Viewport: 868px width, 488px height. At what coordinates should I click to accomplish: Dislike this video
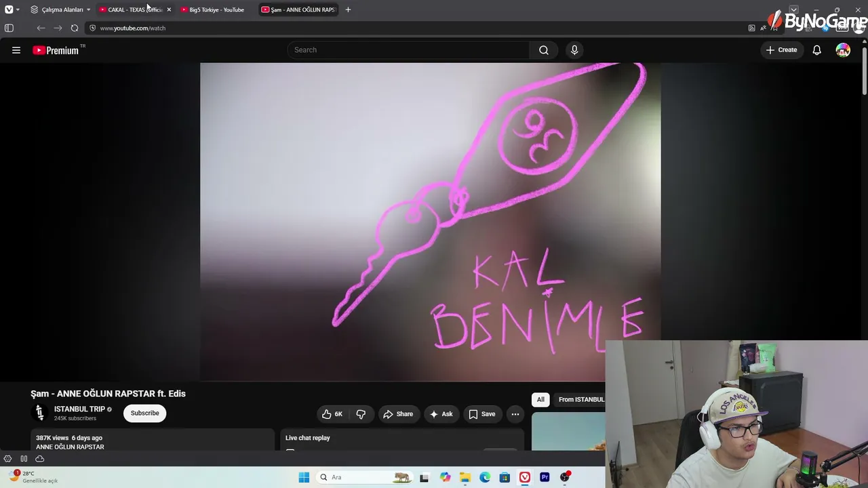click(x=361, y=414)
